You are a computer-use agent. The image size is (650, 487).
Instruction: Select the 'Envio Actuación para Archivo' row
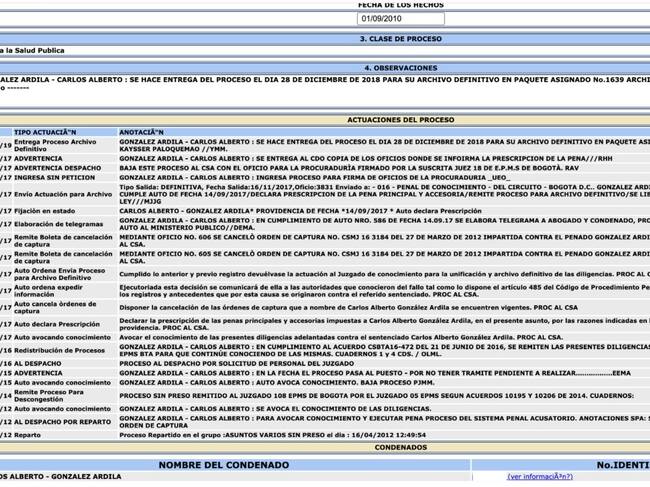pos(62,192)
